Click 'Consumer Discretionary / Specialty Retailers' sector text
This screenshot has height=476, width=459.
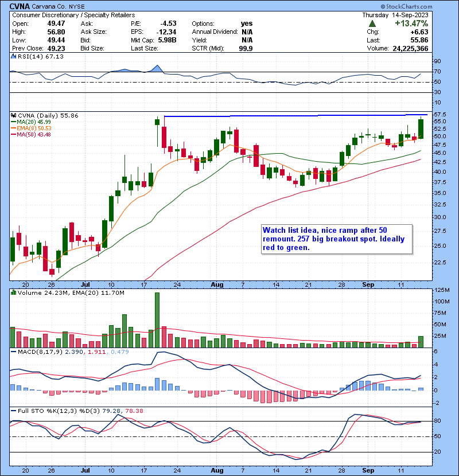tap(73, 15)
